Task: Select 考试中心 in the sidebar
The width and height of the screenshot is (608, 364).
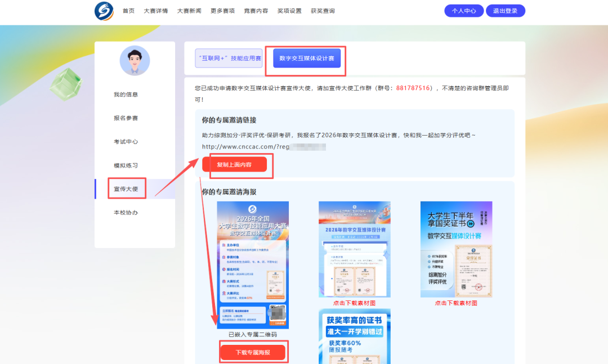Action: tap(126, 142)
